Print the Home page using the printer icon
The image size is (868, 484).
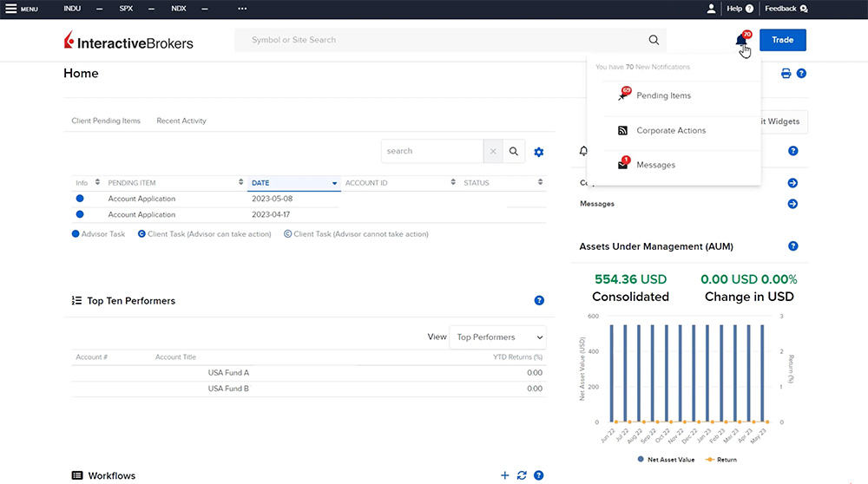[x=786, y=74]
